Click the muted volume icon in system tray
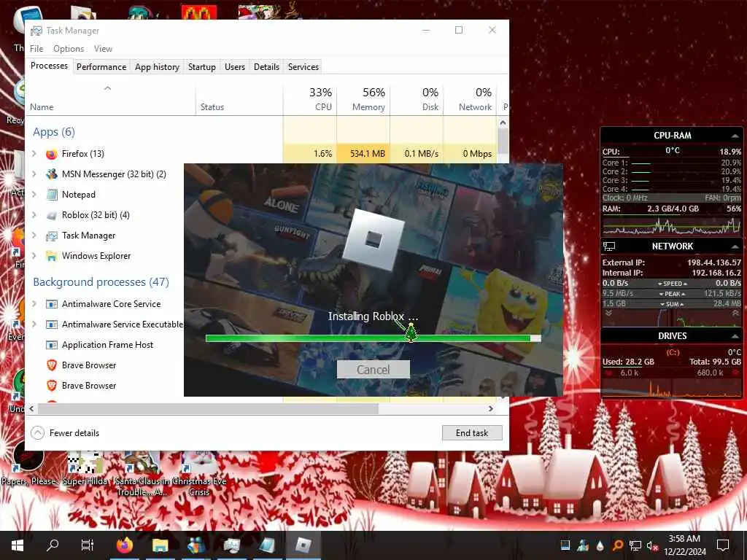This screenshot has height=560, width=747. pos(652,545)
